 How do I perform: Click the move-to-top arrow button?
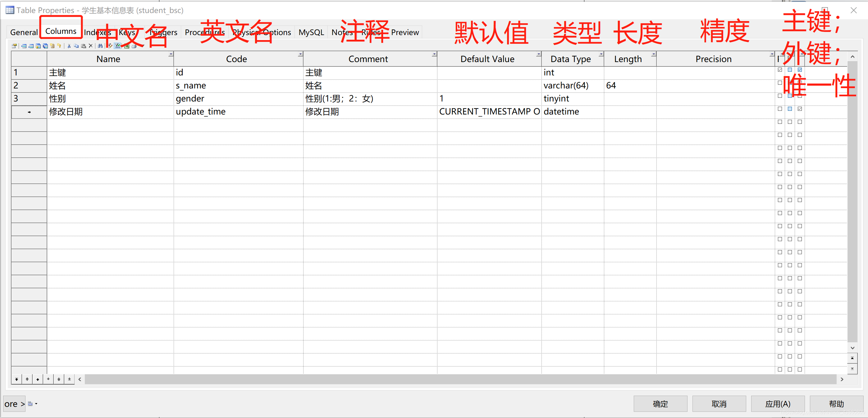point(16,379)
